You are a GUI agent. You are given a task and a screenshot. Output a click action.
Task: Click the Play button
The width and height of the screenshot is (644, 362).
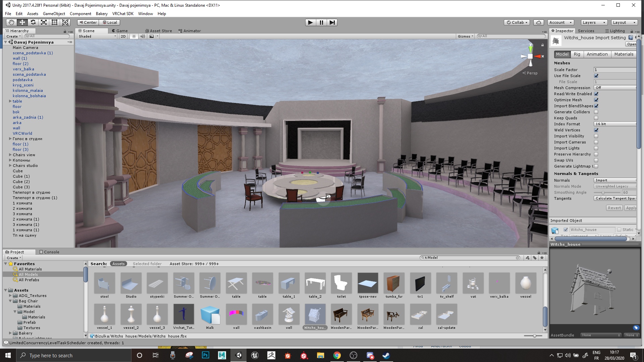(310, 22)
